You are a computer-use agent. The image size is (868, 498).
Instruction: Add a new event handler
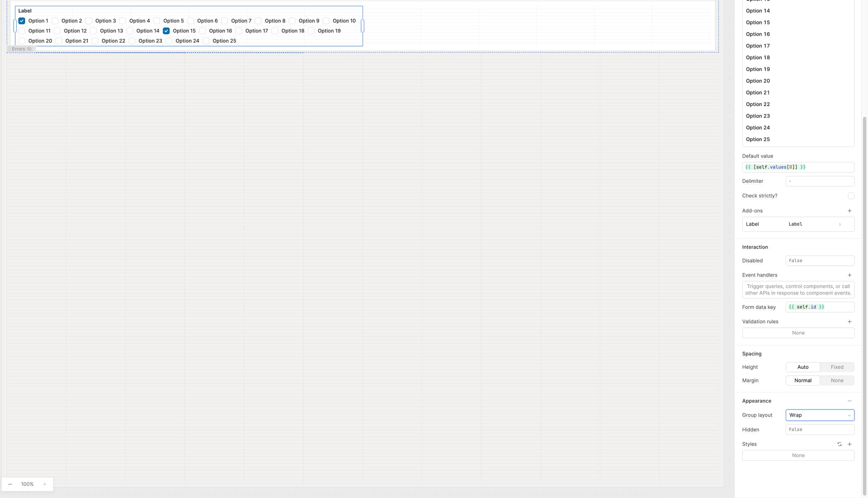pyautogui.click(x=849, y=275)
